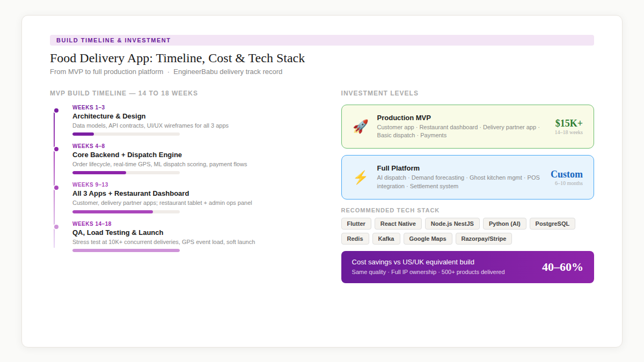644x362 pixels.
Task: Click the 'WEEKS 14–18' label
Action: click(92, 224)
